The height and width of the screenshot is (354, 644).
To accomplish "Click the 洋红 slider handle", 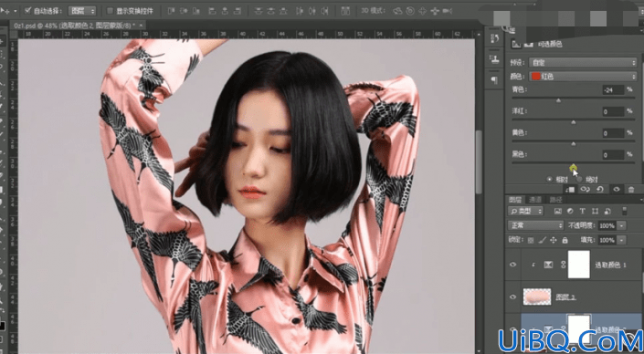I will click(574, 122).
